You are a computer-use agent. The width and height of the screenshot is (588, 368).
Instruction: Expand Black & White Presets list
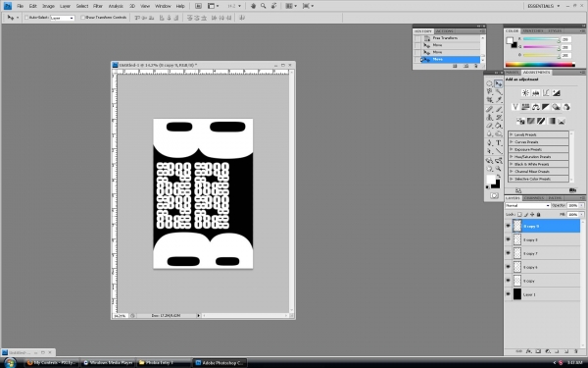[x=512, y=164]
